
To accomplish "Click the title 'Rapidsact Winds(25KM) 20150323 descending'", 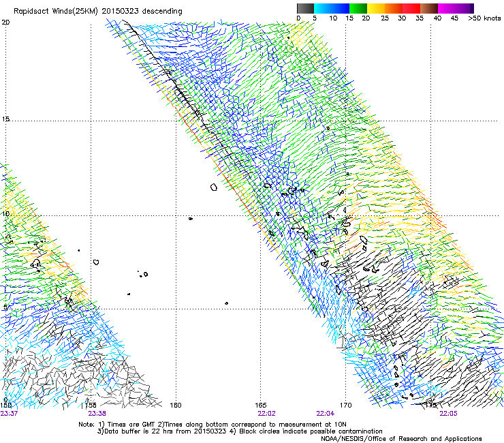I will point(97,12).
